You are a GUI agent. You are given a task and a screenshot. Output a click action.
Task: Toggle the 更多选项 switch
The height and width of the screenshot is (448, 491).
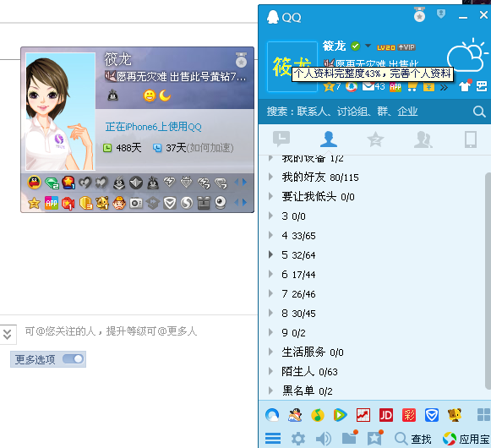73,359
